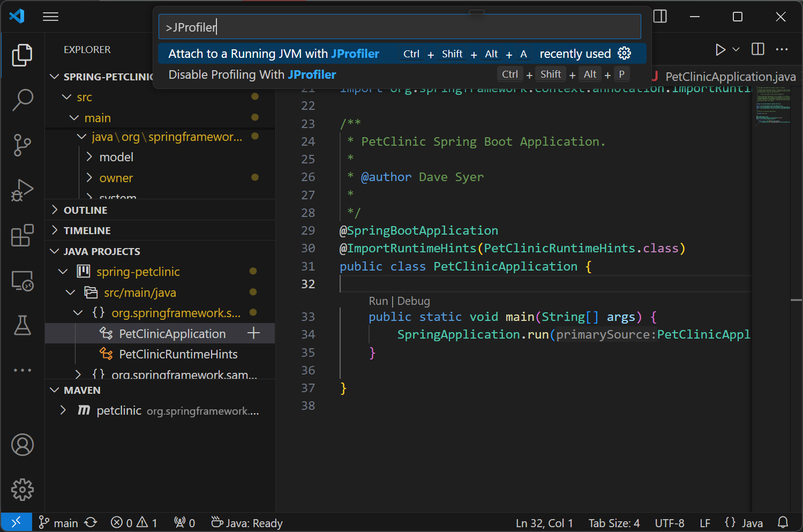Collapse the main folder
The height and width of the screenshot is (532, 803).
pos(74,117)
